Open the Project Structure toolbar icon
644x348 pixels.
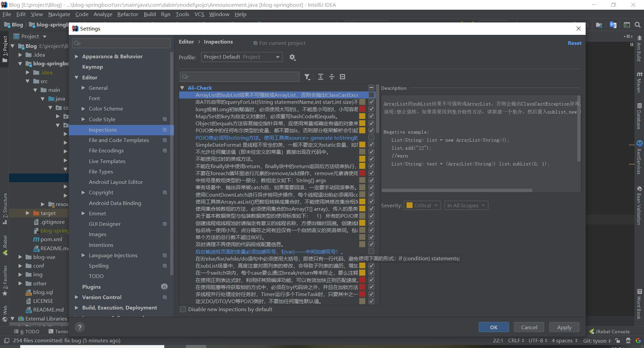click(599, 25)
